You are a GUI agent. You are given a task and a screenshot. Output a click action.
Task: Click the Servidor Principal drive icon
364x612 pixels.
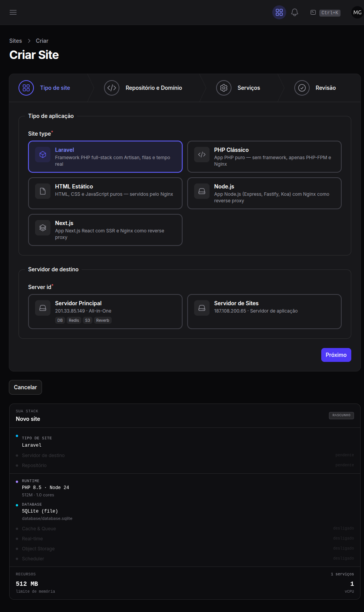(43, 308)
